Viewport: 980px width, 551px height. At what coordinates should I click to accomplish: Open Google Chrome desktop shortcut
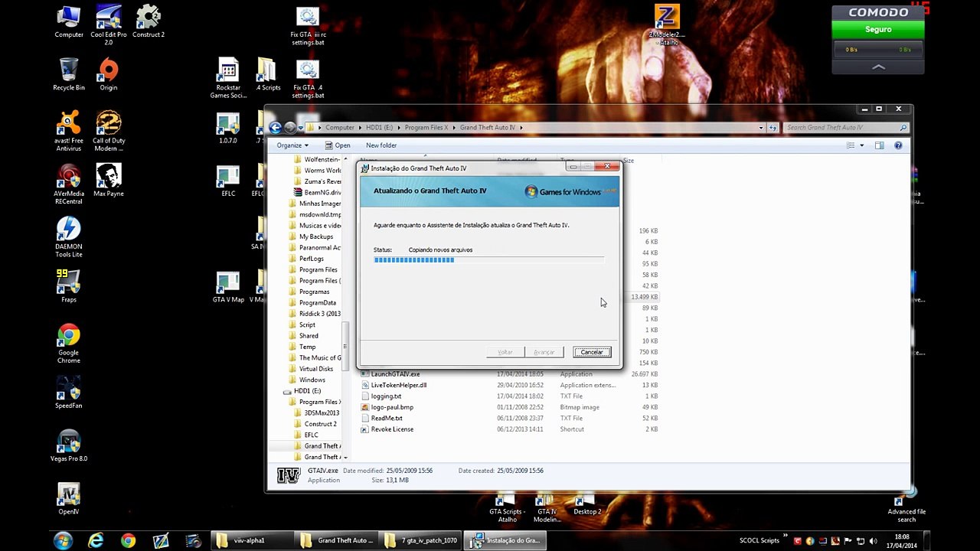69,344
